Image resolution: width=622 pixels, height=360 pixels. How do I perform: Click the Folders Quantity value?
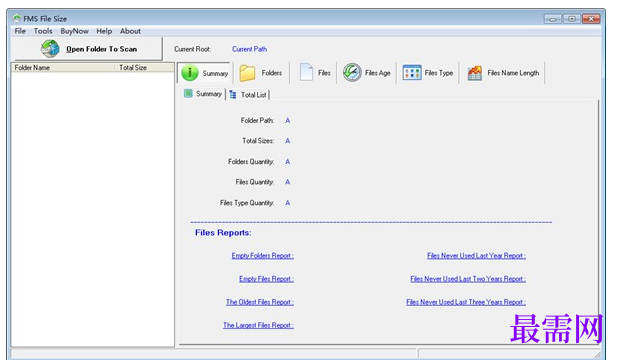pos(288,162)
